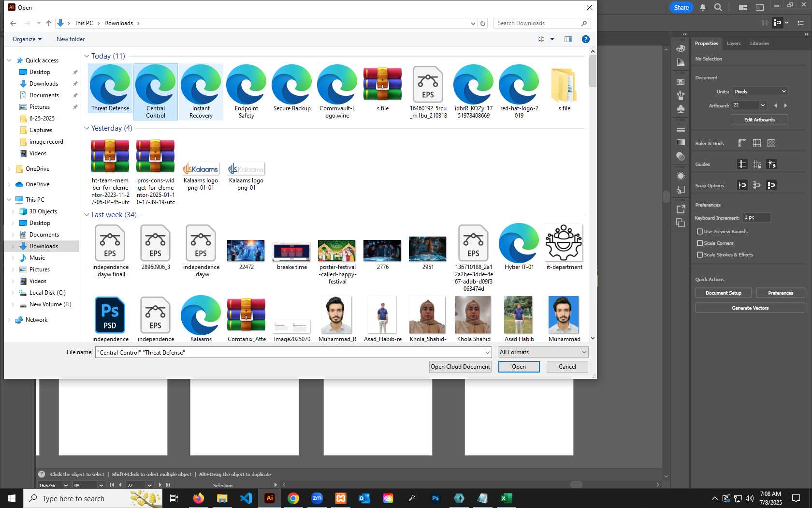The height and width of the screenshot is (508, 812).
Task: Refresh the Downloads folder listing
Action: click(483, 23)
